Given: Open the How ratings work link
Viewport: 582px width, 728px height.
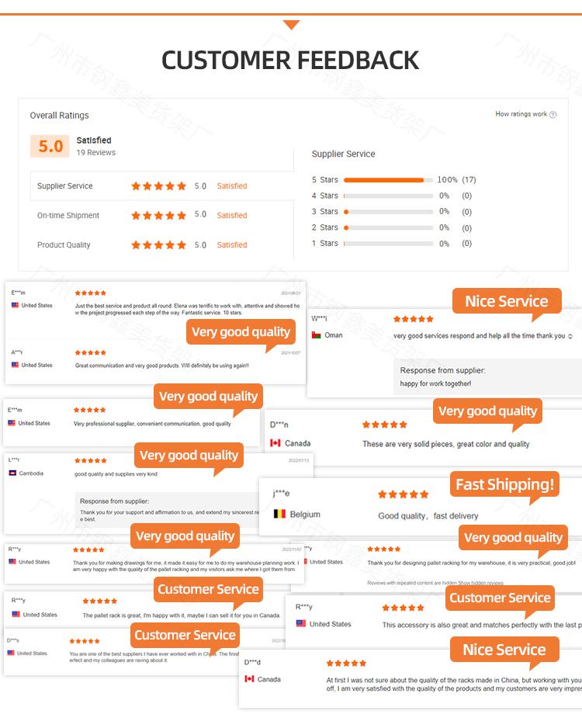Looking at the screenshot, I should [521, 115].
